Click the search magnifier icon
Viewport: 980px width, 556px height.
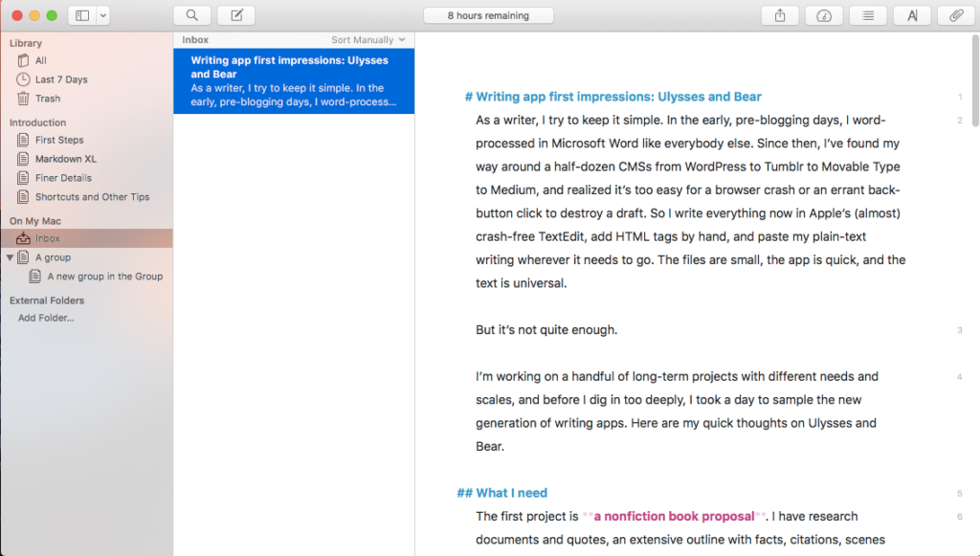tap(191, 15)
